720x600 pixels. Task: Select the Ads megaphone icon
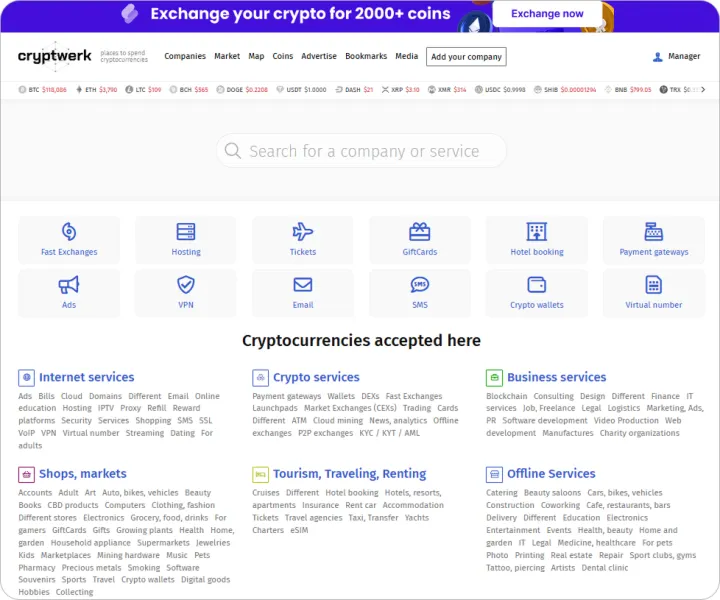pyautogui.click(x=69, y=285)
